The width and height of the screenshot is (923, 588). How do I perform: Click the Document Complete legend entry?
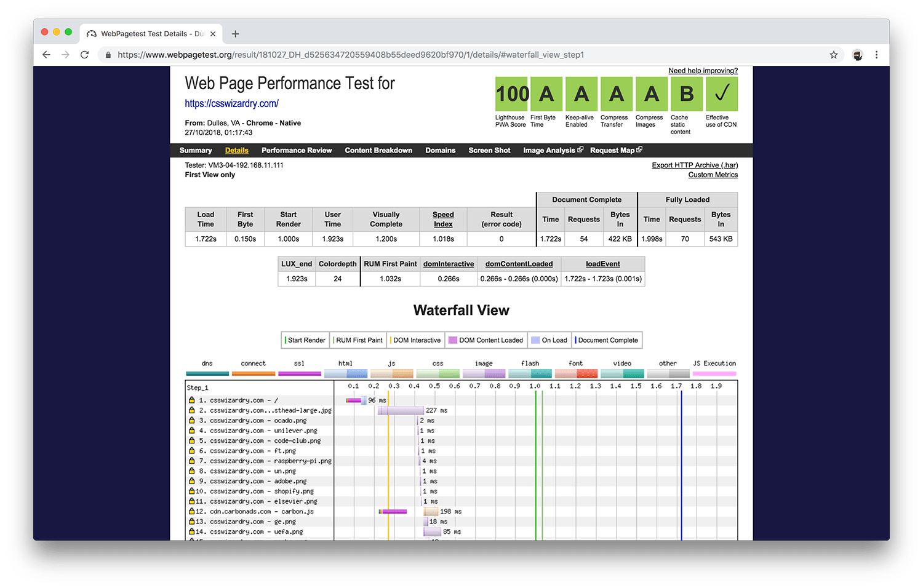[607, 340]
